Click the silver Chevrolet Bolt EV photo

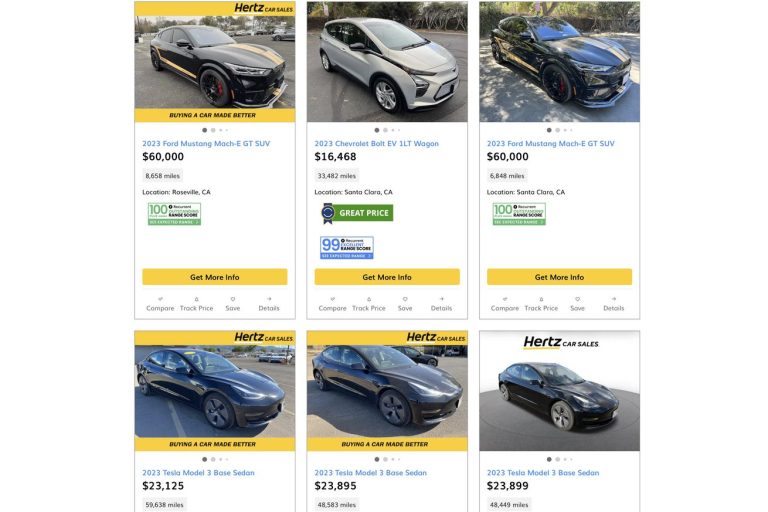click(387, 62)
